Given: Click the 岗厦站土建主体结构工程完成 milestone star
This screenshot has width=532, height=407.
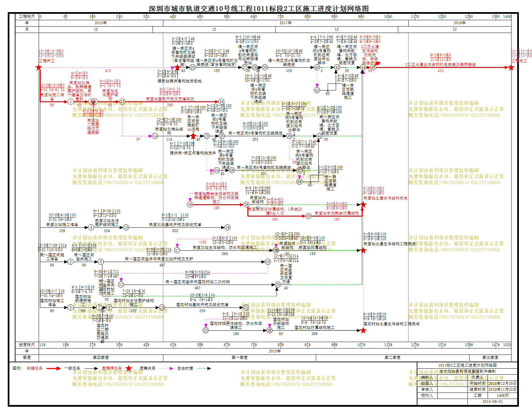Looking at the screenshot, I should tap(363, 250).
